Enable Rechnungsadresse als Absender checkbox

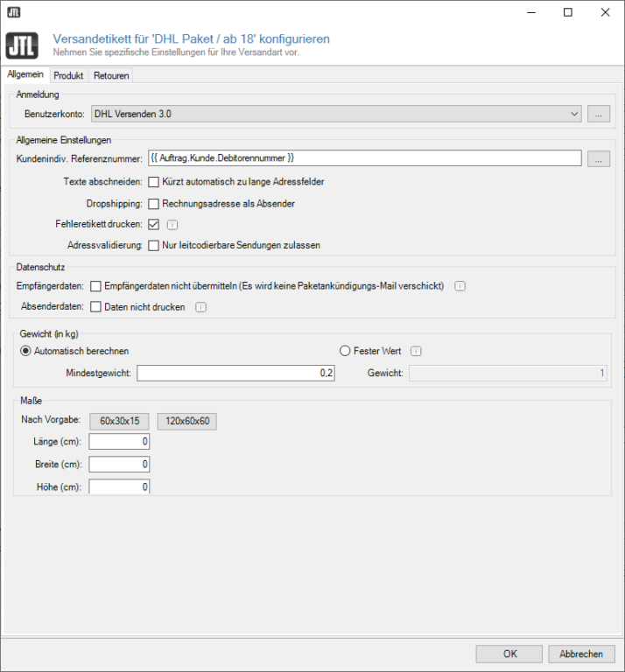[153, 203]
